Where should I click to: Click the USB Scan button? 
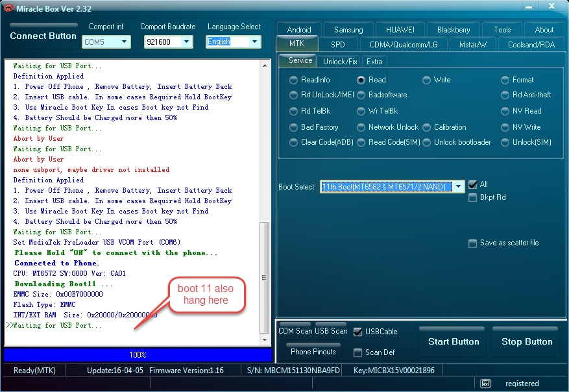[331, 330]
